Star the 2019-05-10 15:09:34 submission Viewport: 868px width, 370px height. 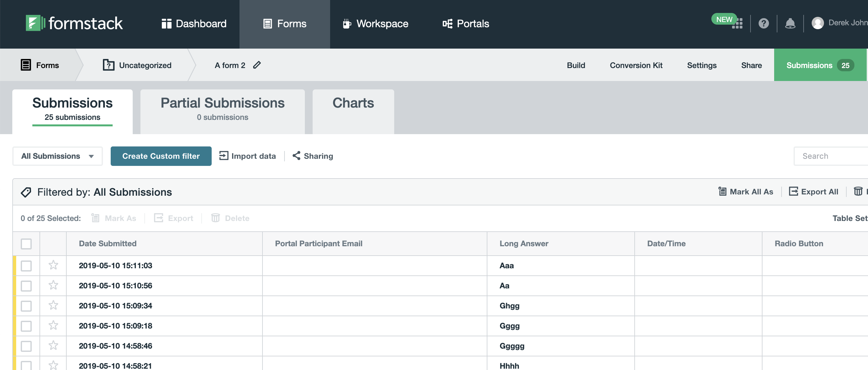tap(53, 305)
